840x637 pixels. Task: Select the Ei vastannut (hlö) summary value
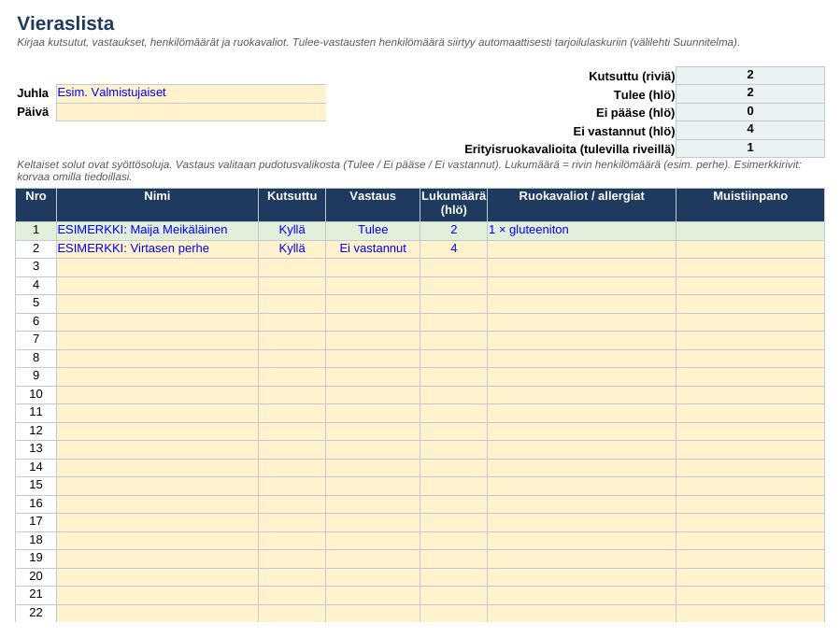coord(750,130)
